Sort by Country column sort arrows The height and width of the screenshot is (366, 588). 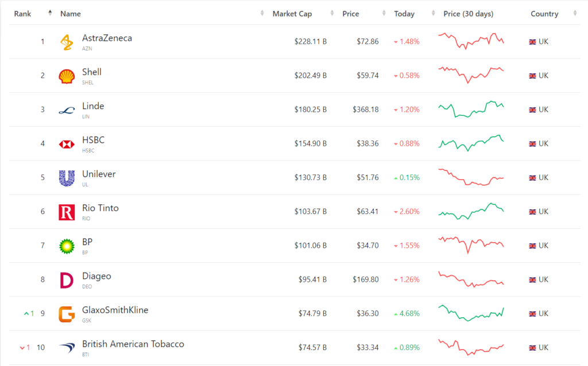pos(575,13)
